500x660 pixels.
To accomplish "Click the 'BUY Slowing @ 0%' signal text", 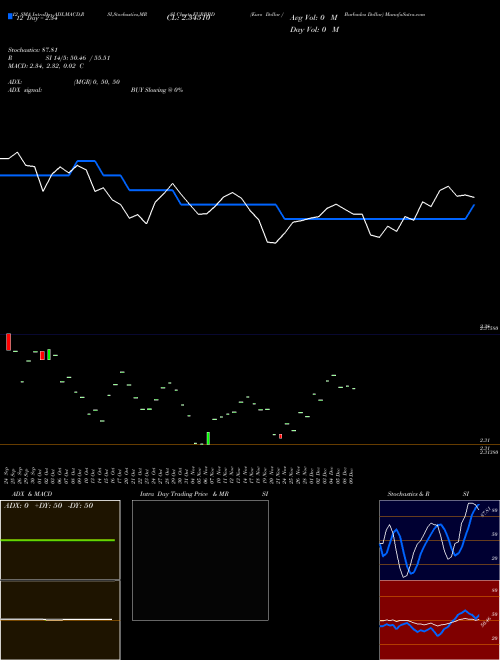I will (157, 90).
